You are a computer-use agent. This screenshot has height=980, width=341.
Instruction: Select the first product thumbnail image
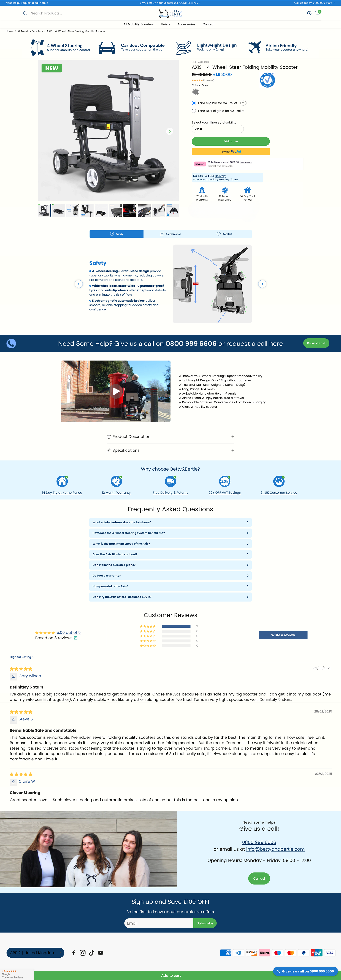tap(44, 210)
